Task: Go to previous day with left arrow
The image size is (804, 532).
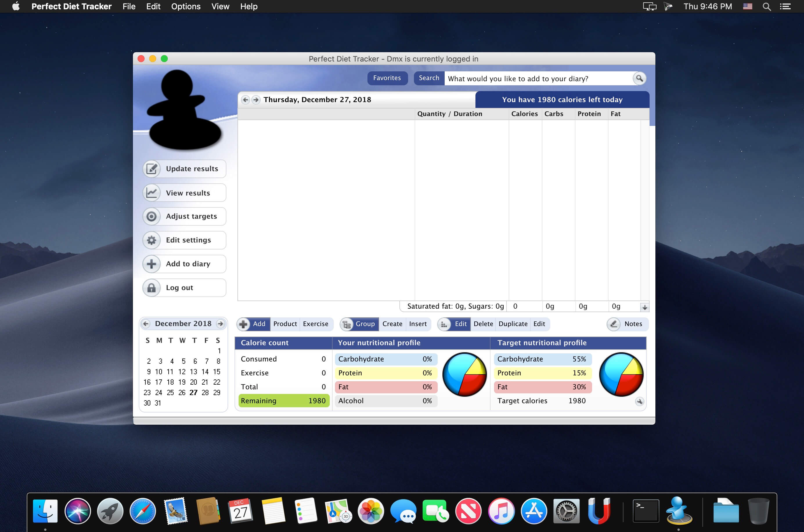Action: pos(246,100)
